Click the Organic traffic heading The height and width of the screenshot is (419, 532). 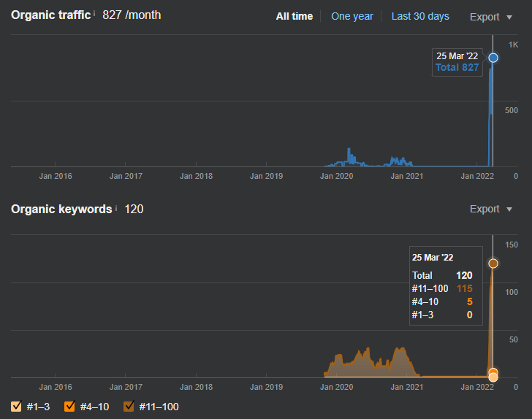pos(51,15)
